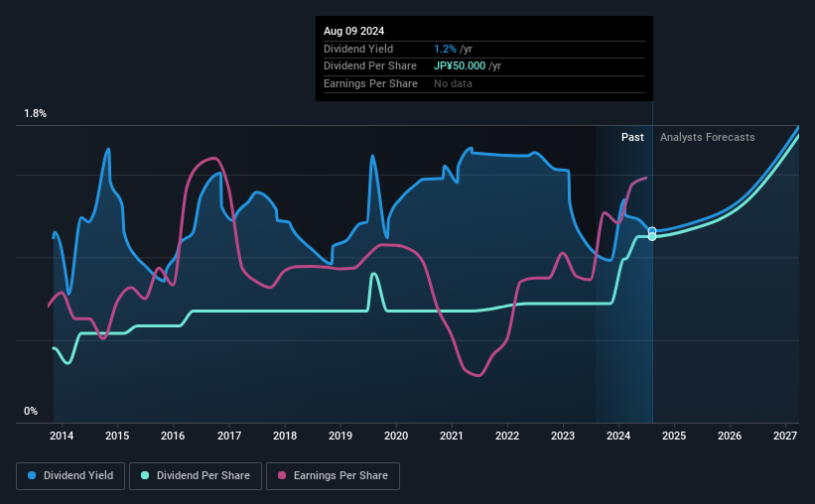Click the 0% y-axis label
Screen dimensions: 815x504
tap(31, 411)
